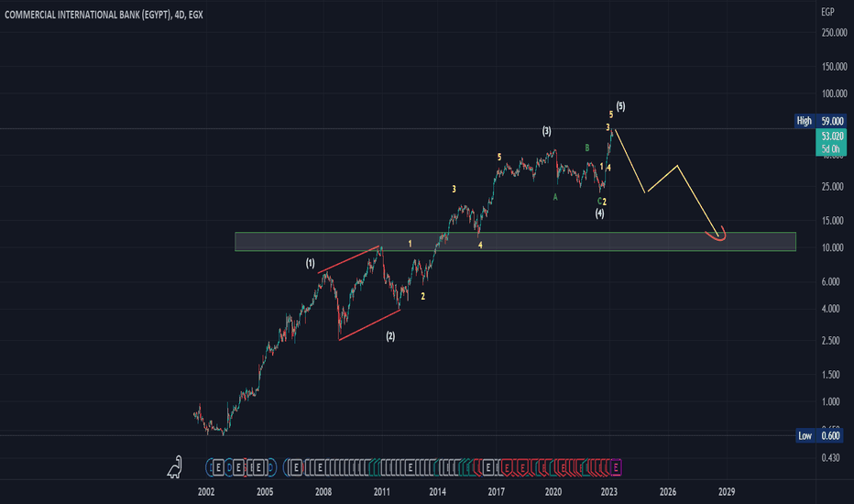Click the 2008 label on time axis
Screen dimensions: 854x504
(323, 492)
